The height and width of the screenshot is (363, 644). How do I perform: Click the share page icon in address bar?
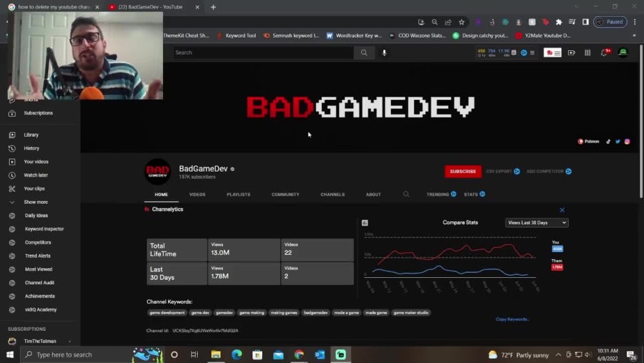pyautogui.click(x=448, y=22)
